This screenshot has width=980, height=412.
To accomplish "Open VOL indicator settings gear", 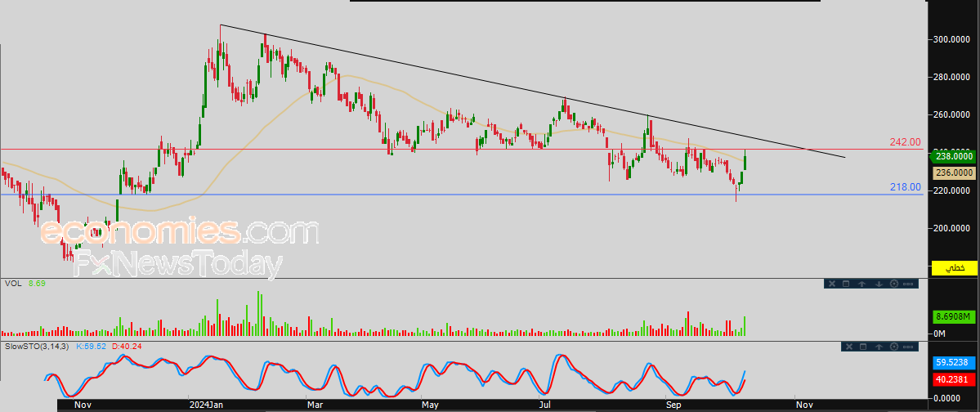I will (x=893, y=284).
